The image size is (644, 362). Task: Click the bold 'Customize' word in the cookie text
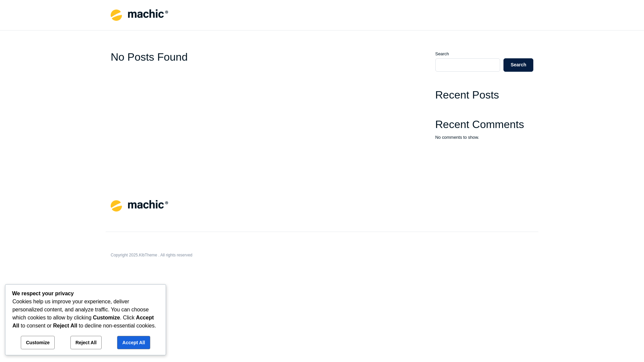(x=106, y=318)
